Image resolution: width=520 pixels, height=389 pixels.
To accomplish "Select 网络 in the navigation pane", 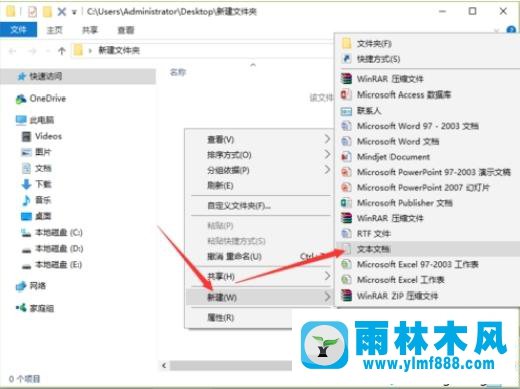I will pyautogui.click(x=31, y=286).
